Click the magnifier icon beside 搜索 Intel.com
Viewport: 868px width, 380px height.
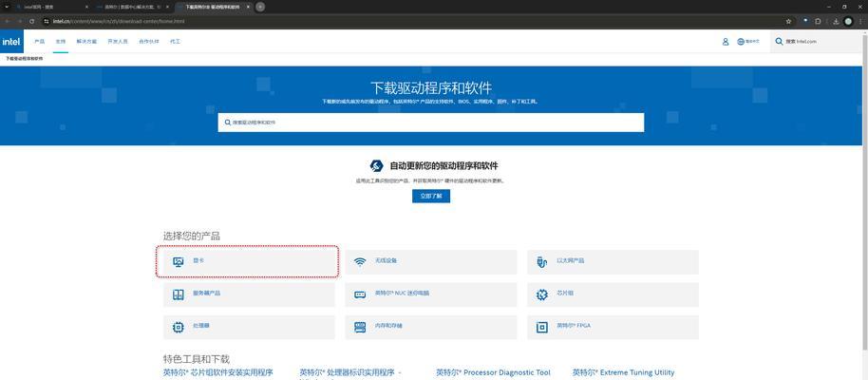tap(779, 42)
